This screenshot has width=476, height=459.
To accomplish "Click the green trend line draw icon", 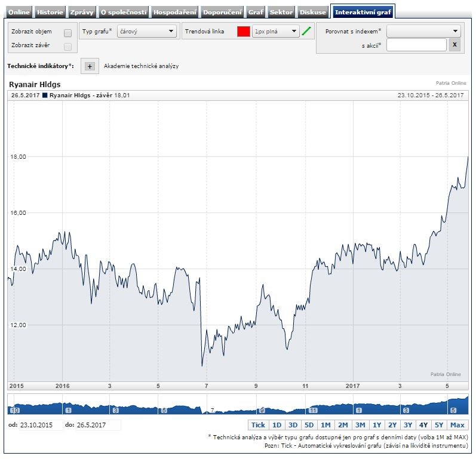I will tap(307, 32).
